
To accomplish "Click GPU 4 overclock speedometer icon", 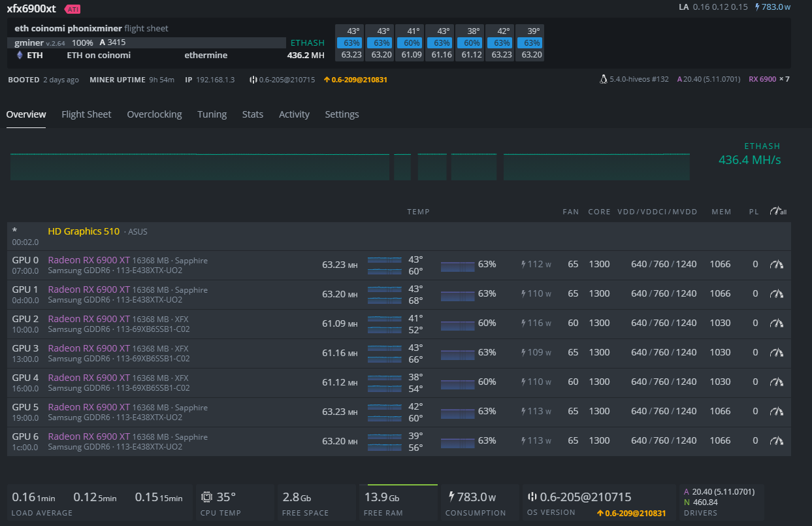I will [x=776, y=382].
